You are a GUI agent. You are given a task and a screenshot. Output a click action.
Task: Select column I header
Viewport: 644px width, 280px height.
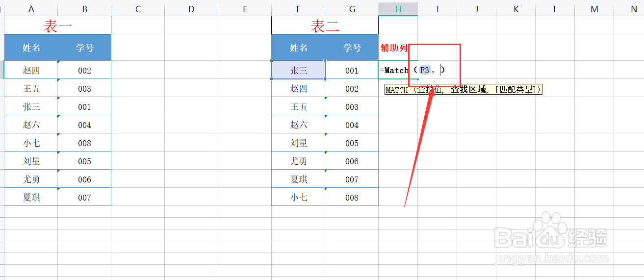[438, 9]
